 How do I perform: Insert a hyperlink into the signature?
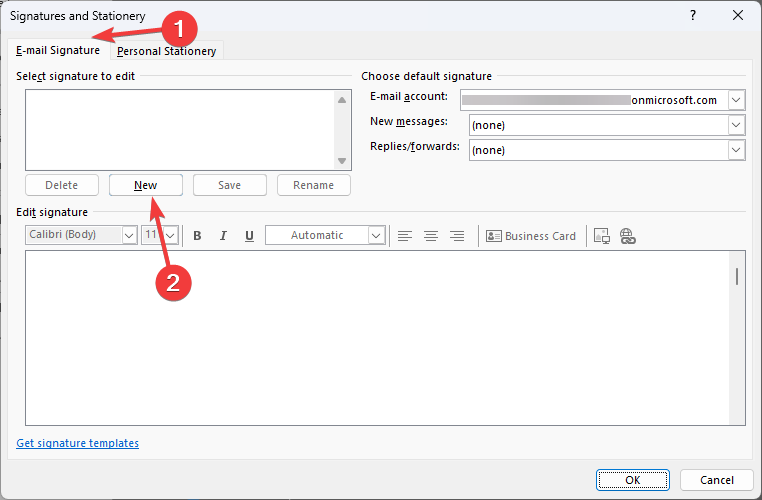627,236
